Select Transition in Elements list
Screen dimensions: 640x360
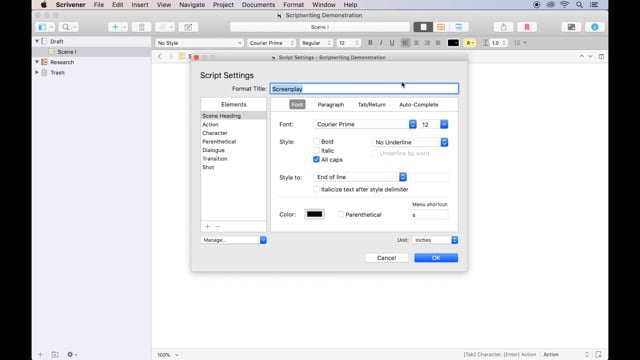pyautogui.click(x=233, y=159)
